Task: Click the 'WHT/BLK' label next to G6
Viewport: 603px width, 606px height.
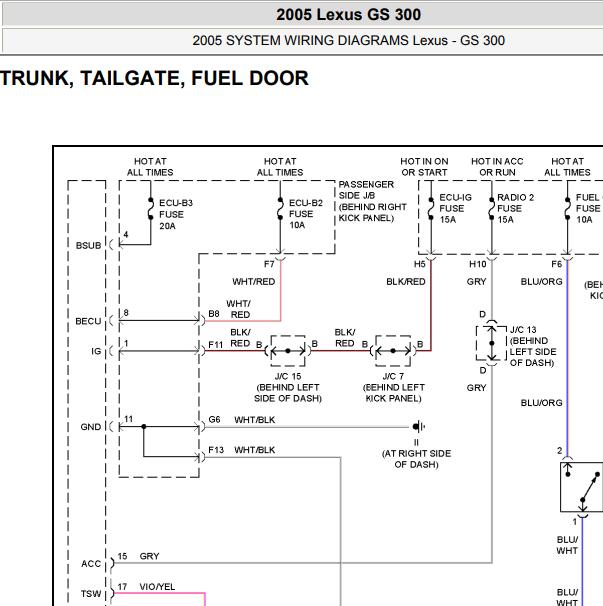Action: point(255,420)
